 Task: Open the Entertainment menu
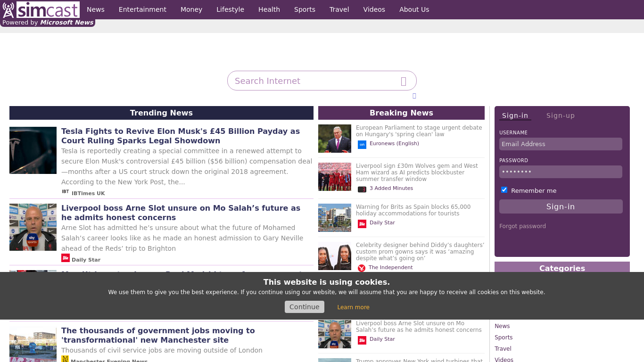point(142,9)
